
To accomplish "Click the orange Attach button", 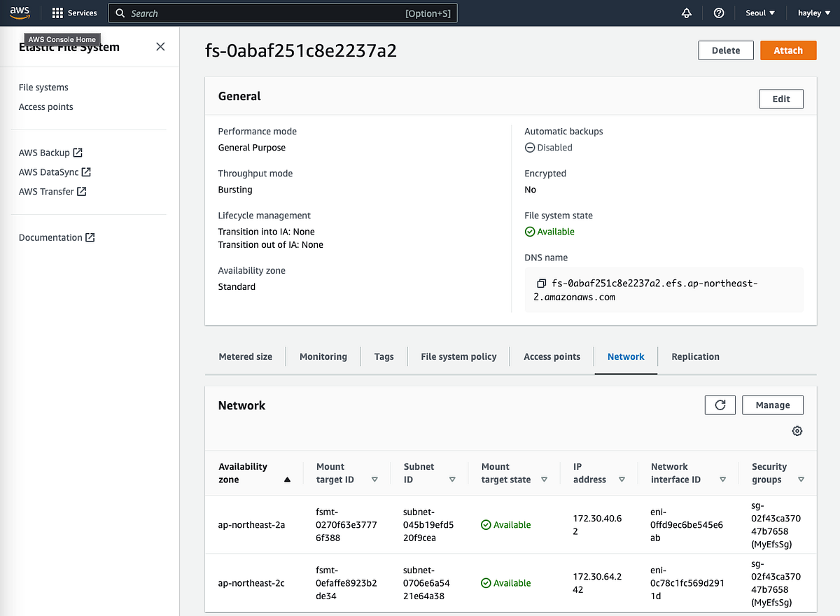I will pos(788,50).
